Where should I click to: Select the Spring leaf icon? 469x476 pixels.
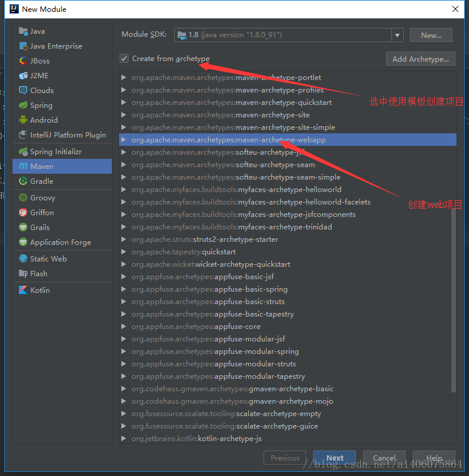click(x=23, y=106)
